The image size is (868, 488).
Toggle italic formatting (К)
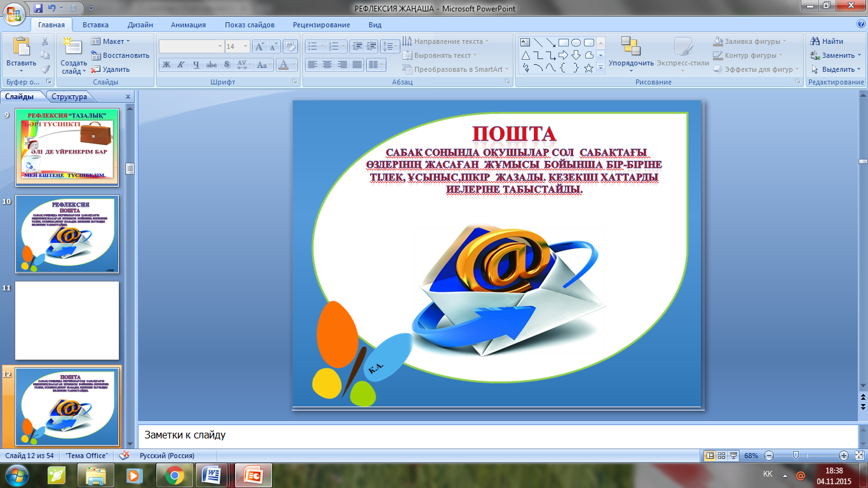point(180,65)
